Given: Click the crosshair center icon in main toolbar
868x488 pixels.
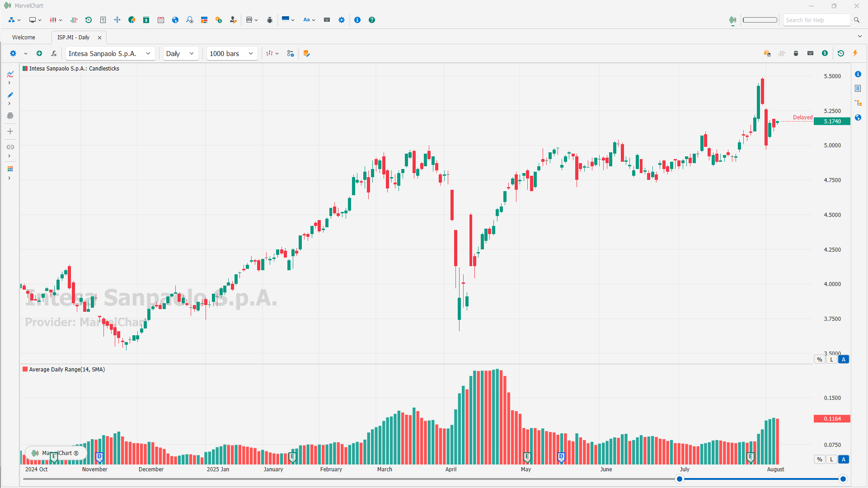Looking at the screenshot, I should click(x=117, y=20).
